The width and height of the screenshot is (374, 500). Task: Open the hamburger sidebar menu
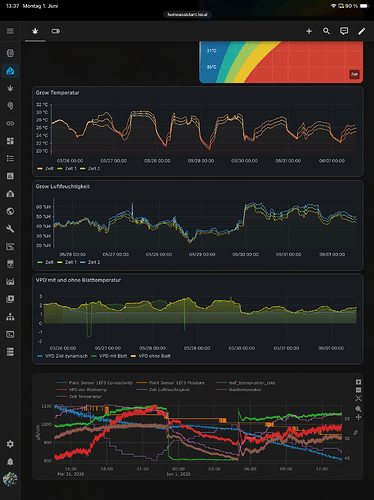point(10,31)
